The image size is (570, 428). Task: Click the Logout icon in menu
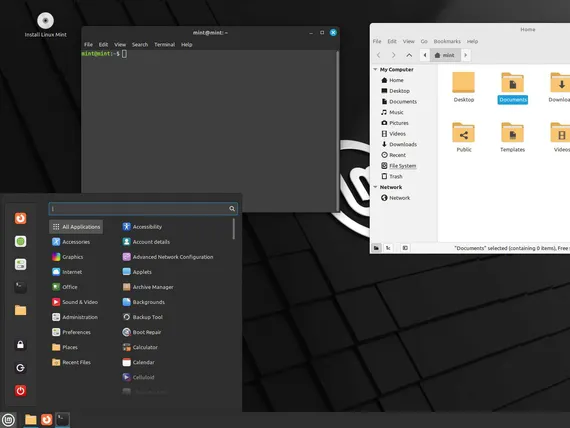coord(20,368)
